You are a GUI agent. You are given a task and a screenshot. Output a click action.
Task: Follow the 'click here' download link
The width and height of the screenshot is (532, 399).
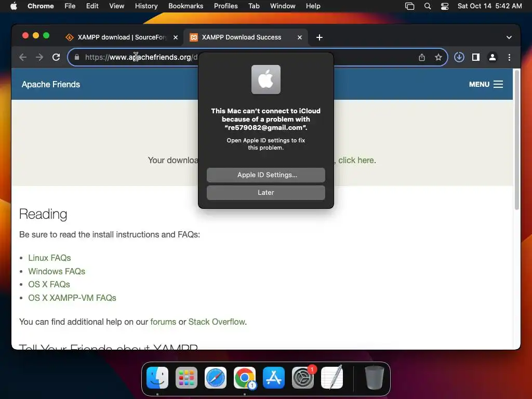pos(356,160)
